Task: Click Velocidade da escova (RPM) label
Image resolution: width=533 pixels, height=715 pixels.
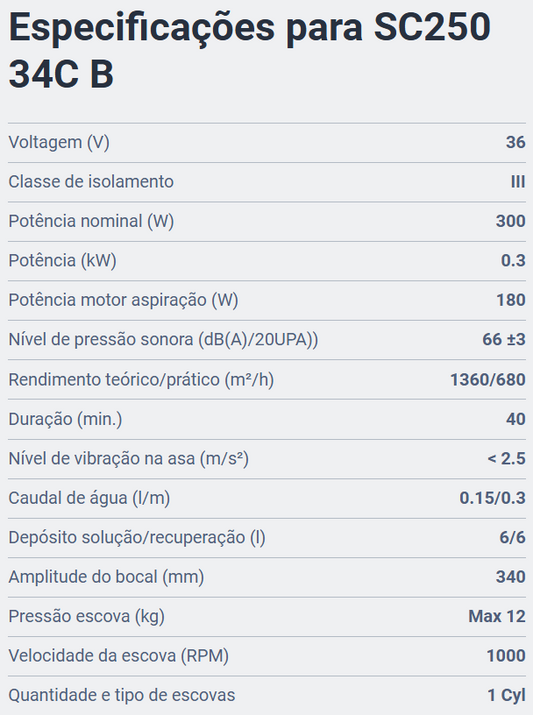Action: [x=119, y=656]
